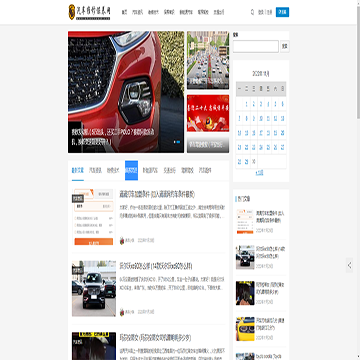This screenshot has height=360, width=360.
Task: Click the left-arrow collapse tab at right edge
Action: coord(349,265)
